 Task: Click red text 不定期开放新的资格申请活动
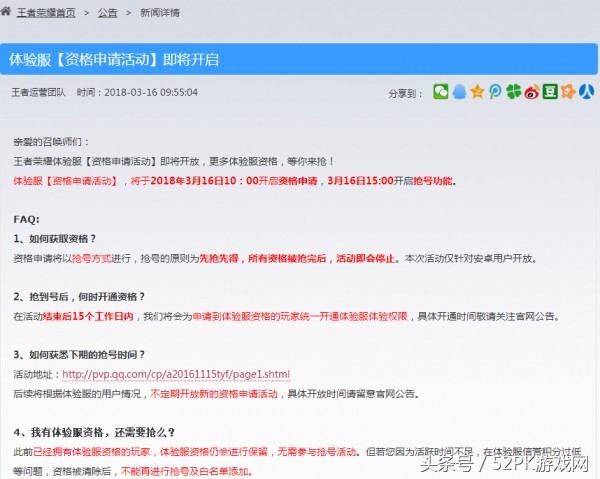point(214,394)
